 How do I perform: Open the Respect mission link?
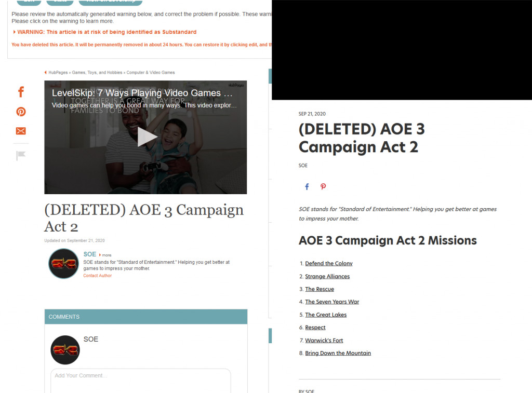coord(315,328)
